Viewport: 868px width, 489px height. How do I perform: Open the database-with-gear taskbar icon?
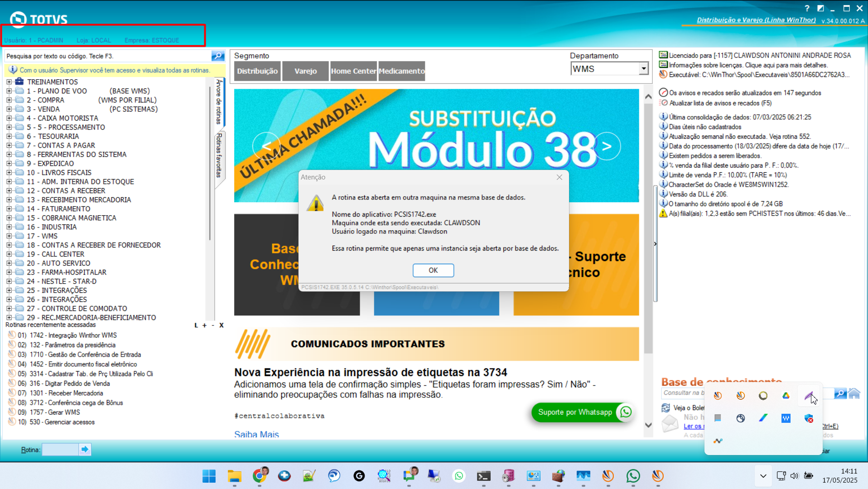509,476
